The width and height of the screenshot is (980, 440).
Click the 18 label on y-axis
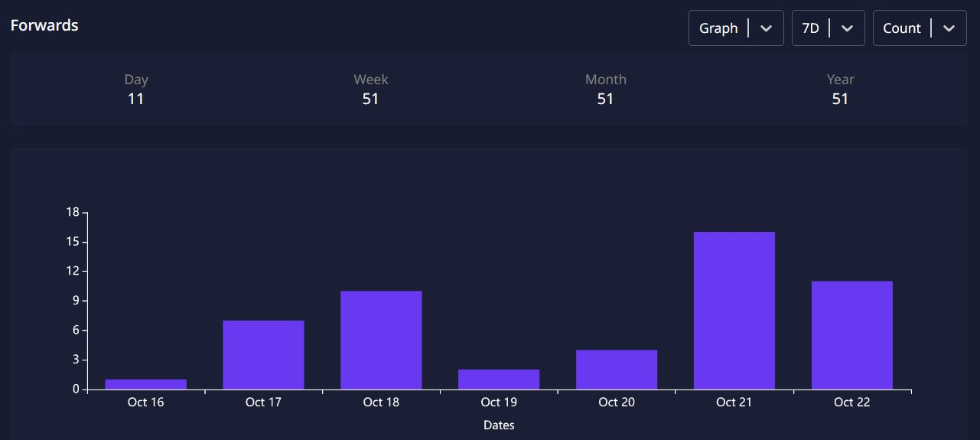click(73, 212)
